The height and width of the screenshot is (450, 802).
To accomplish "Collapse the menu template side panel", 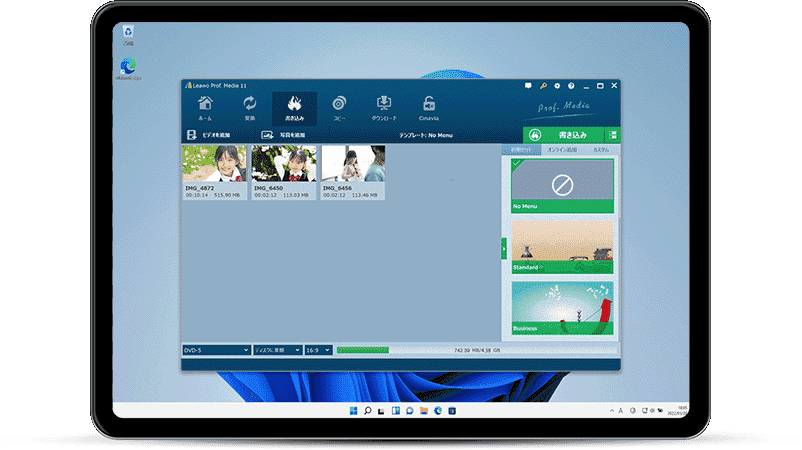I will point(504,246).
